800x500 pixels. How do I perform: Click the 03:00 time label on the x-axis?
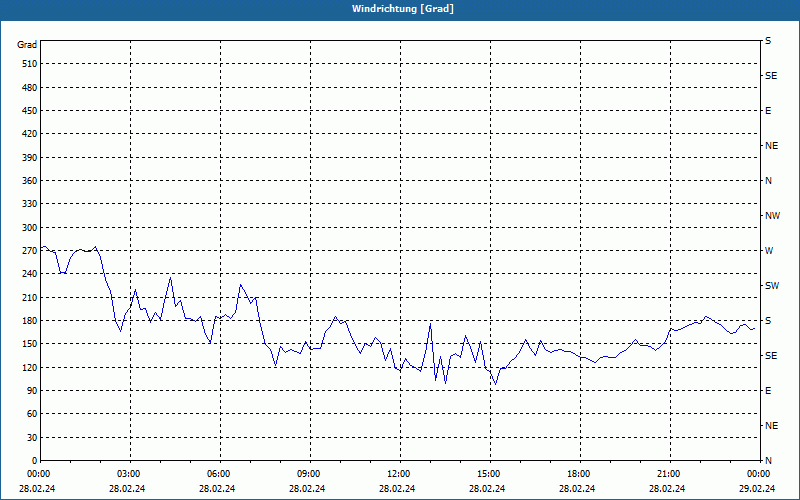(128, 474)
